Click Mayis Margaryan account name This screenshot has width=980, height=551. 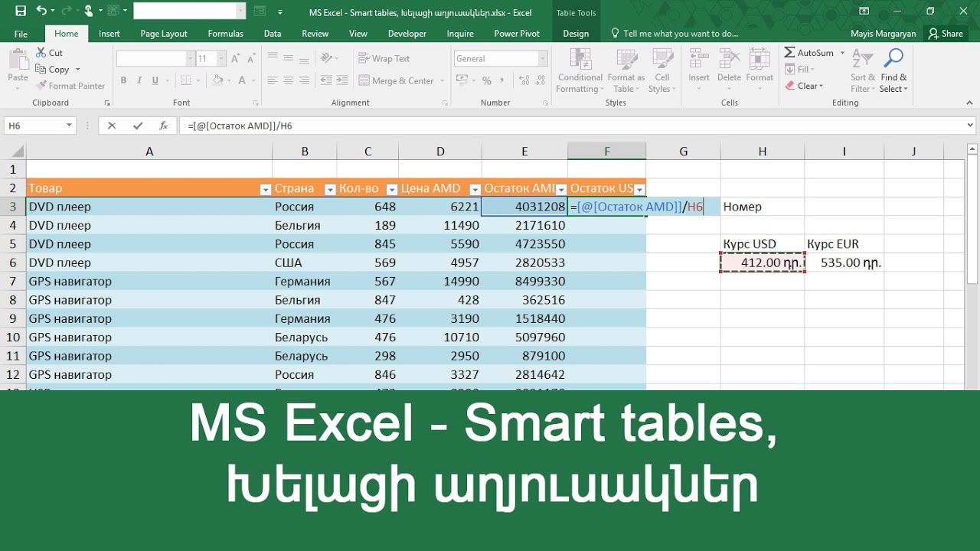pos(882,34)
